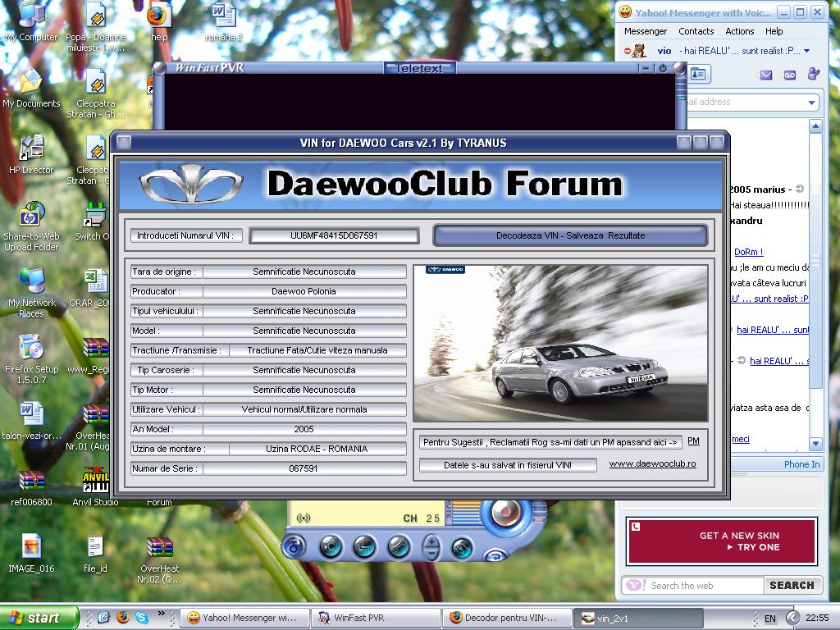Click the meci link in Yahoo! Messenger

[x=741, y=440]
